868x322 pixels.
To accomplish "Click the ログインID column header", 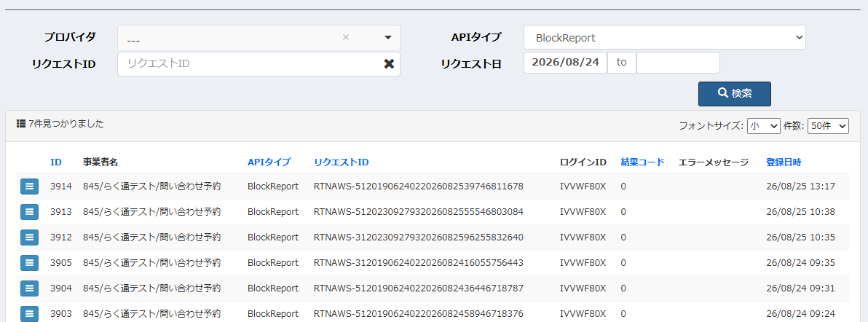I will (583, 162).
